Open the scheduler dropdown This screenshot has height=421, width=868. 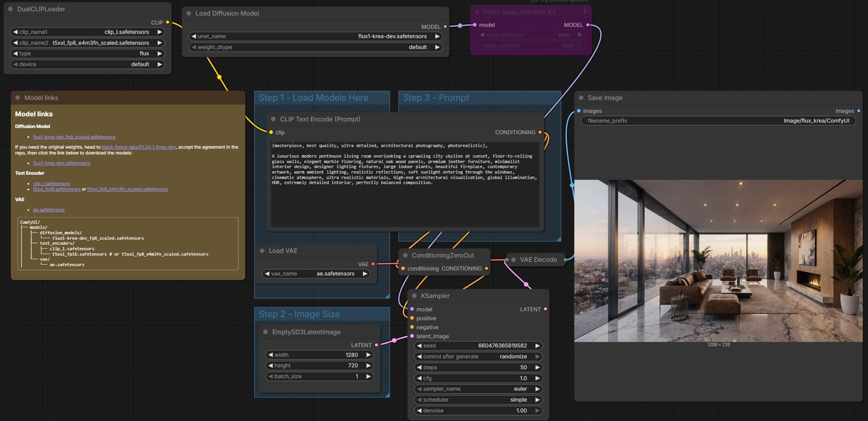click(478, 400)
